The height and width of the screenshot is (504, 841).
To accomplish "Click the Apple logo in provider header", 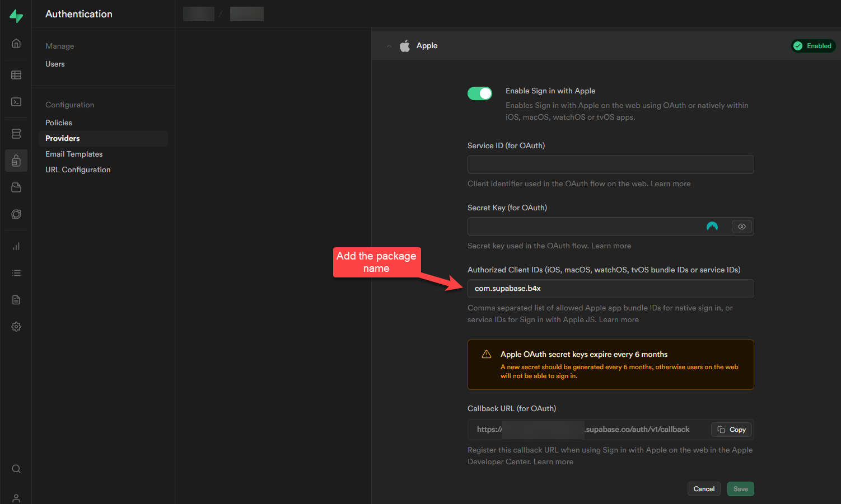I will (405, 46).
